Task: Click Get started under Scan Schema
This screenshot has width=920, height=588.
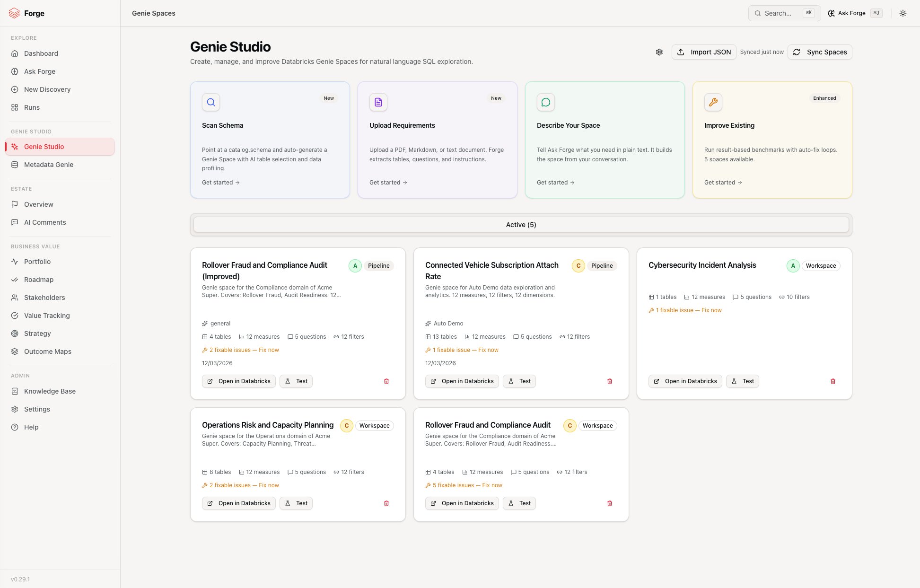Action: [221, 183]
